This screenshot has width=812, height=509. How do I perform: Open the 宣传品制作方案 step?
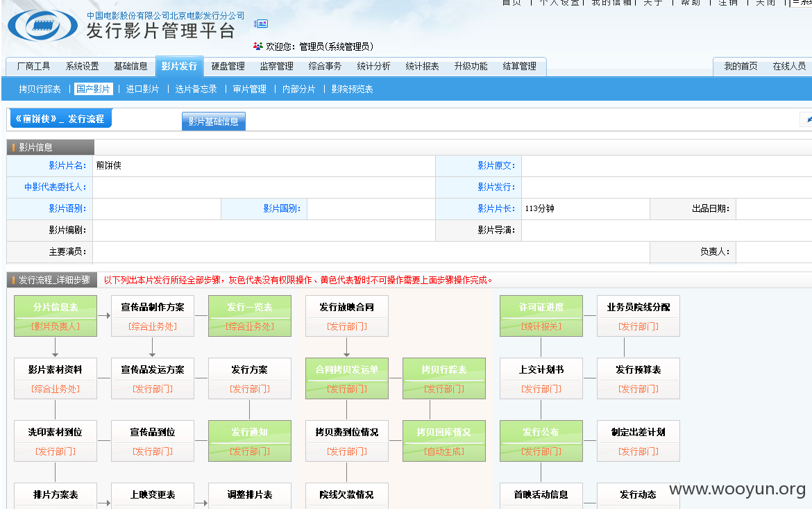[x=153, y=316]
